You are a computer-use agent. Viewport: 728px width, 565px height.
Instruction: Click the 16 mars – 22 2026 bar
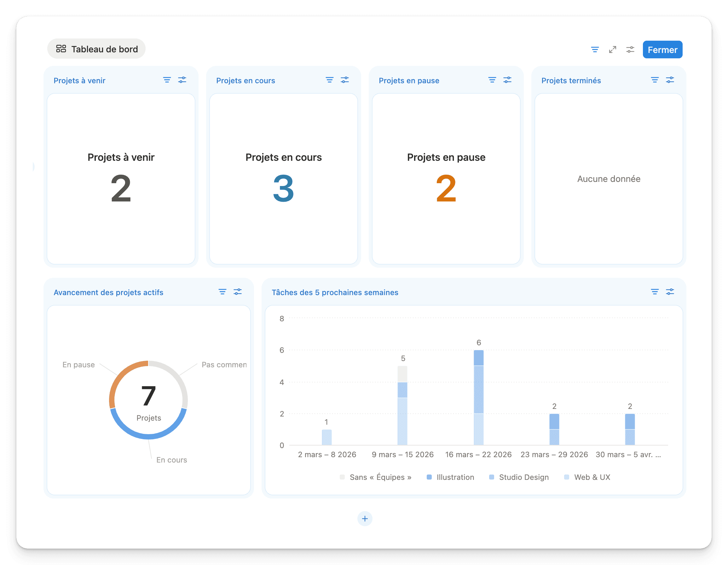478,397
